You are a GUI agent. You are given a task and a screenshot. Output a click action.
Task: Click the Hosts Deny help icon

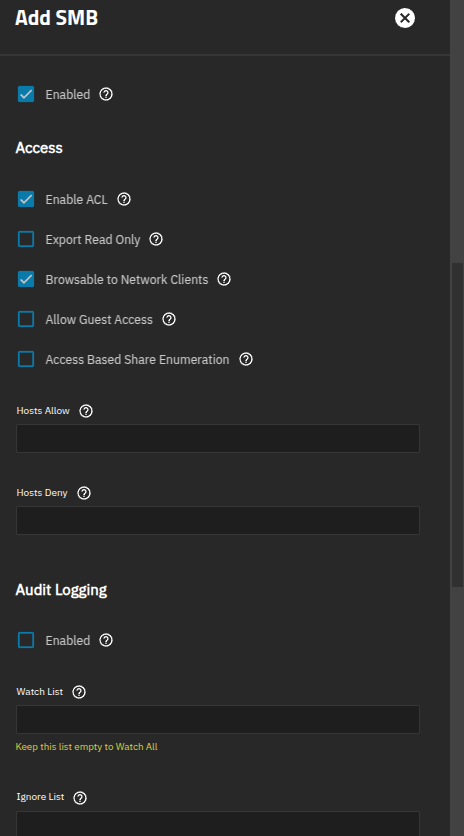click(x=84, y=493)
